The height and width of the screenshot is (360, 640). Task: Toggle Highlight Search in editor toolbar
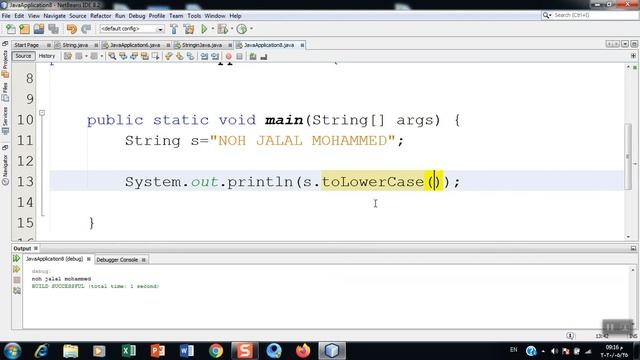(x=144, y=56)
